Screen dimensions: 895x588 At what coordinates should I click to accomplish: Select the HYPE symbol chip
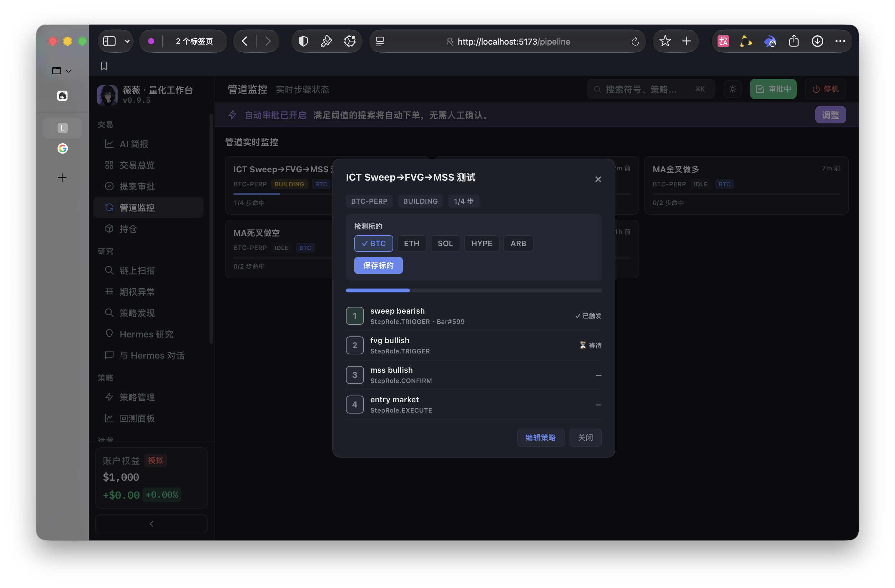coord(481,244)
